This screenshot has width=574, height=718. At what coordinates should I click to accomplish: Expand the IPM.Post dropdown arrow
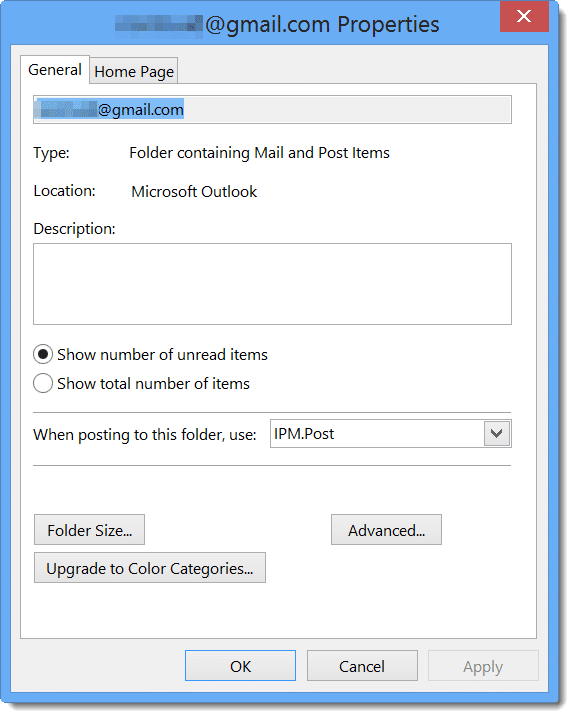tap(497, 433)
